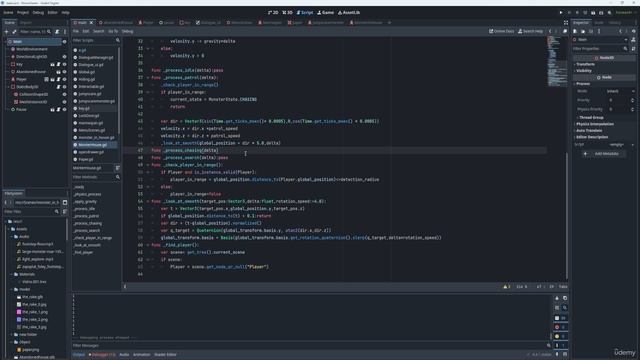This screenshot has width=640, height=360.
Task: Open Search Help
Action: [x=531, y=31]
